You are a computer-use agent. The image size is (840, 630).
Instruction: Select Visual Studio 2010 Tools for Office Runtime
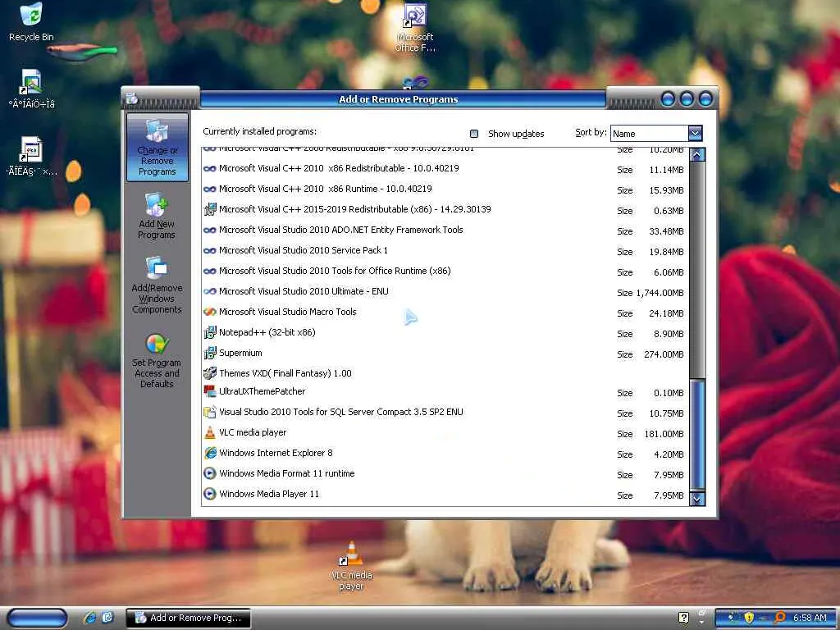(x=445, y=271)
